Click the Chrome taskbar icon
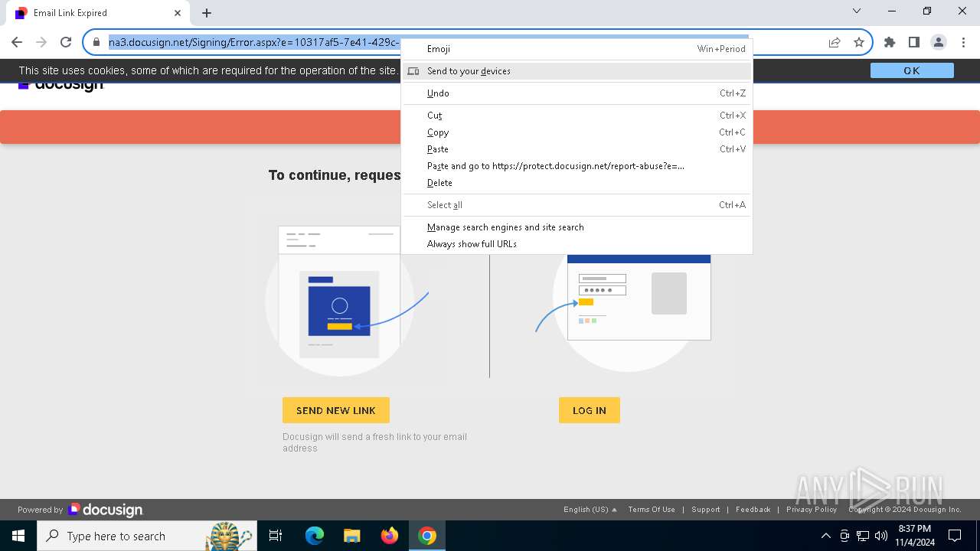 point(427,536)
